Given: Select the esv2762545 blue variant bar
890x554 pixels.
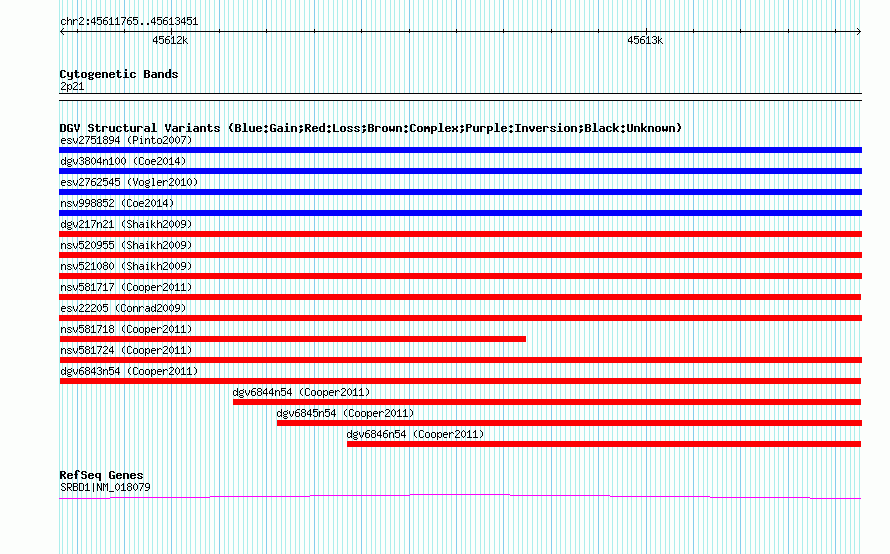Looking at the screenshot, I should click(x=460, y=192).
